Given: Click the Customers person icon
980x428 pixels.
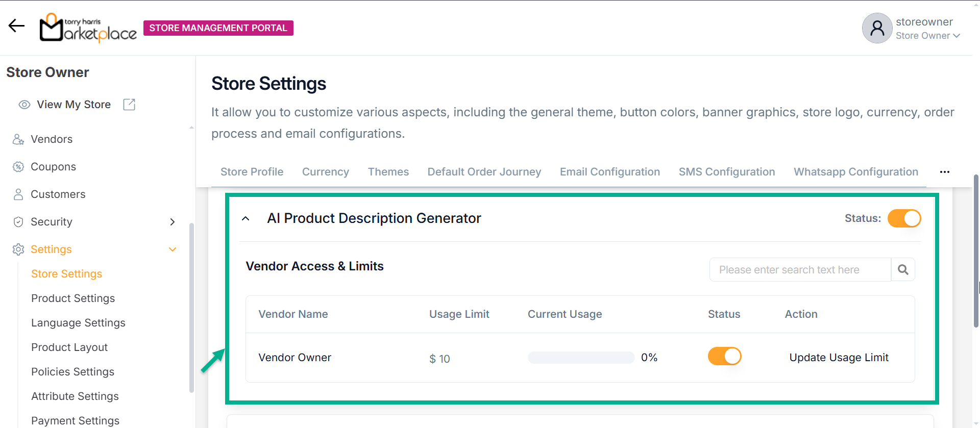Looking at the screenshot, I should point(18,194).
